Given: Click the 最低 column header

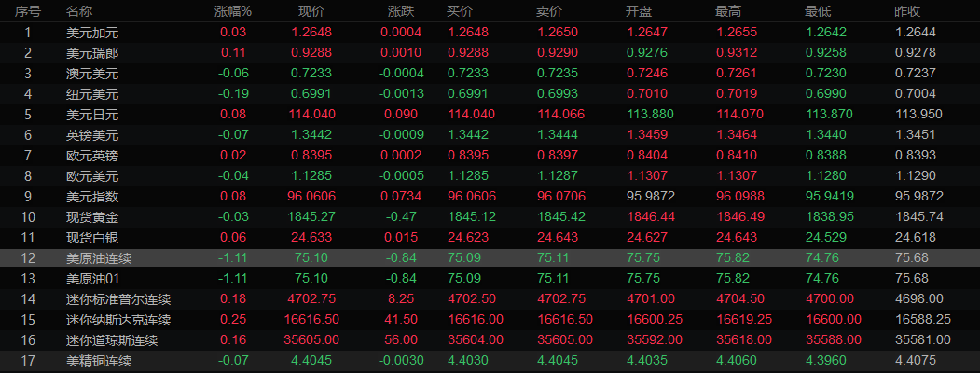Looking at the screenshot, I should coord(818,12).
